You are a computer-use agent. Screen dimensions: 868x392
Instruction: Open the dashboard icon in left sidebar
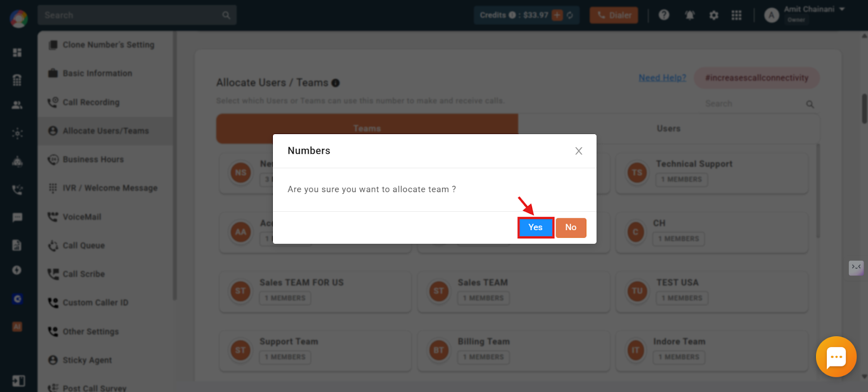point(17,52)
